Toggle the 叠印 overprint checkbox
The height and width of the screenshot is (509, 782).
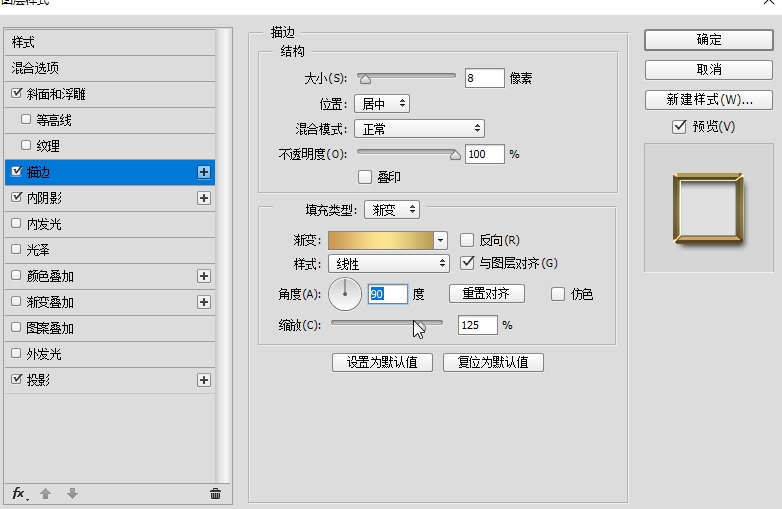click(365, 177)
